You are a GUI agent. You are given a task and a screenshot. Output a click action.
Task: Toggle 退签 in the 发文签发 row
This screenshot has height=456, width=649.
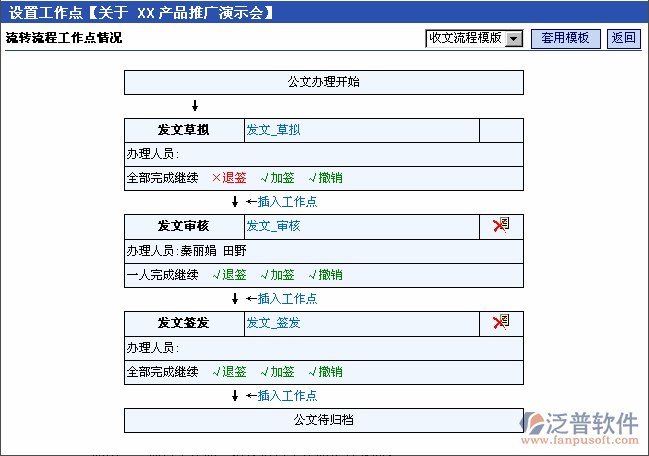(x=229, y=372)
